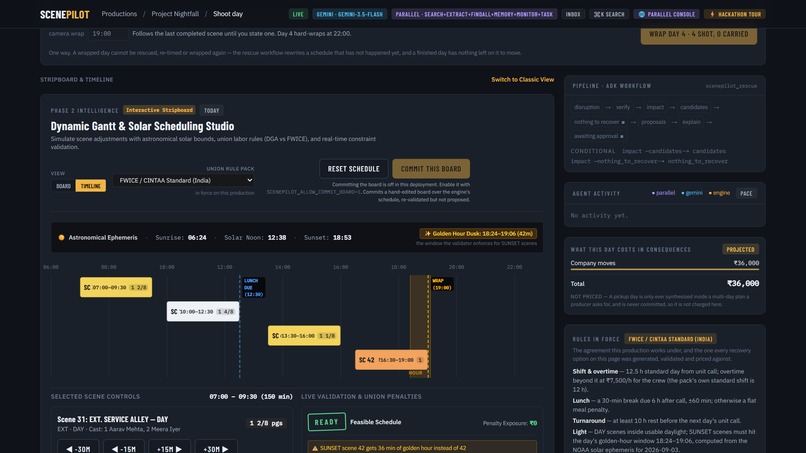Image resolution: width=806 pixels, height=453 pixels.
Task: Switch view to Timeline
Action: (90, 186)
